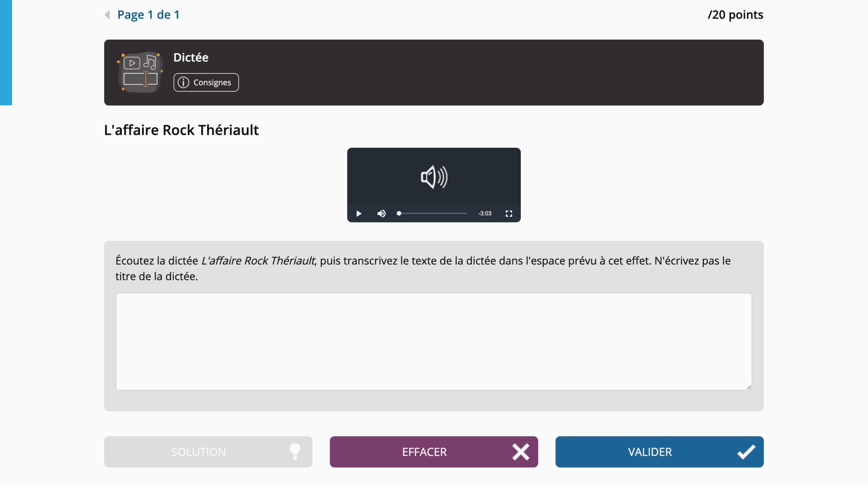The image size is (868, 488).
Task: Click the Page 1 de 1 link
Action: tap(148, 15)
